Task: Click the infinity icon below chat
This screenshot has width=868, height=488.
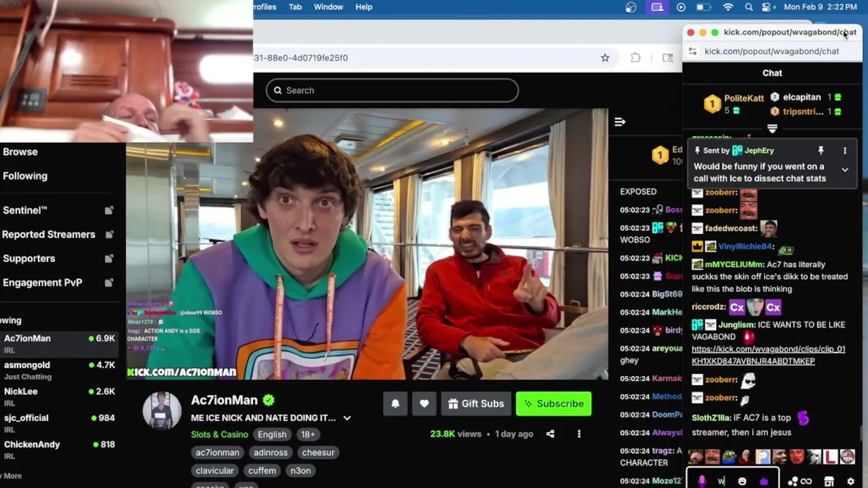Action: coord(806,481)
